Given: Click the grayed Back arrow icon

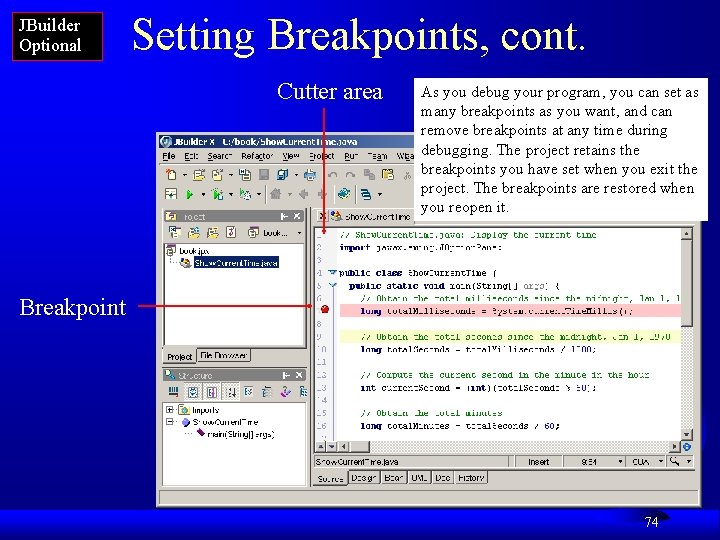Looking at the screenshot, I should click(304, 194).
